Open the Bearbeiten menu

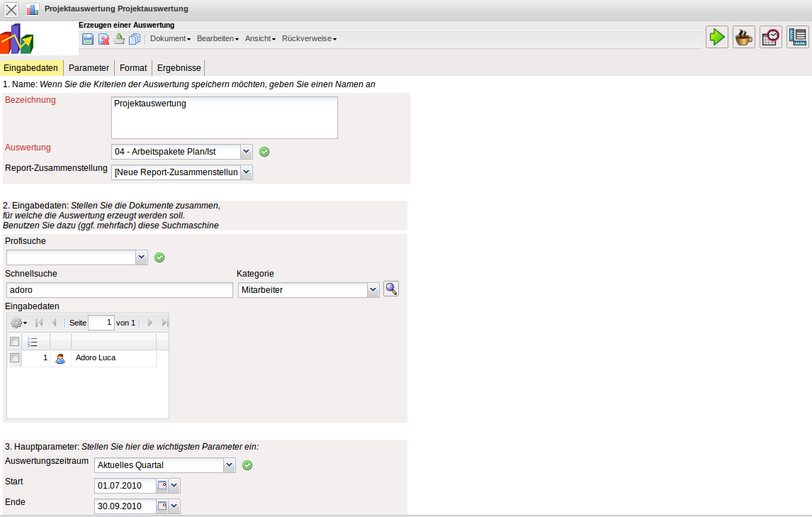(x=218, y=39)
